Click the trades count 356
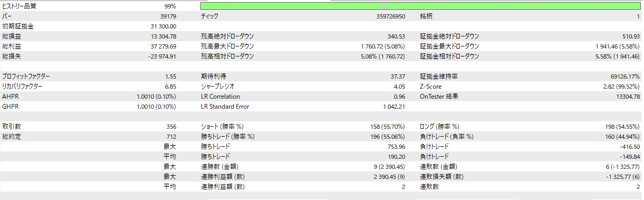Viewport: 644px width, 200px height. pyautogui.click(x=171, y=127)
